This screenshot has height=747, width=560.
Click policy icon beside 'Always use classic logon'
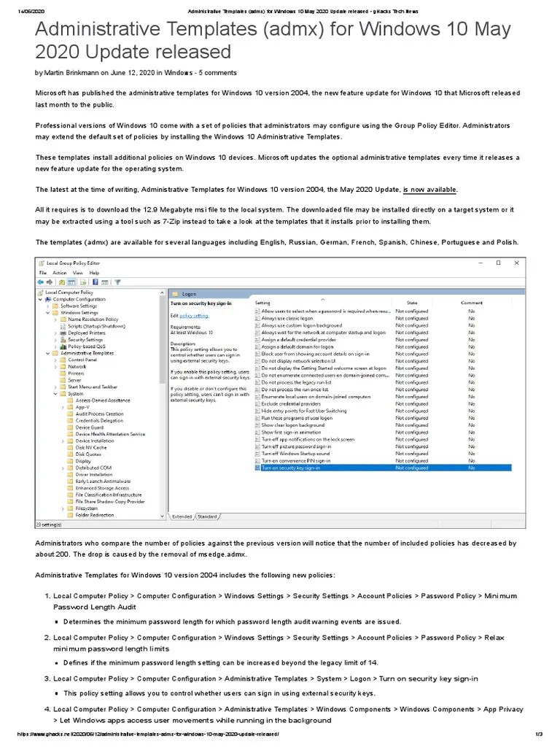pyautogui.click(x=257, y=318)
